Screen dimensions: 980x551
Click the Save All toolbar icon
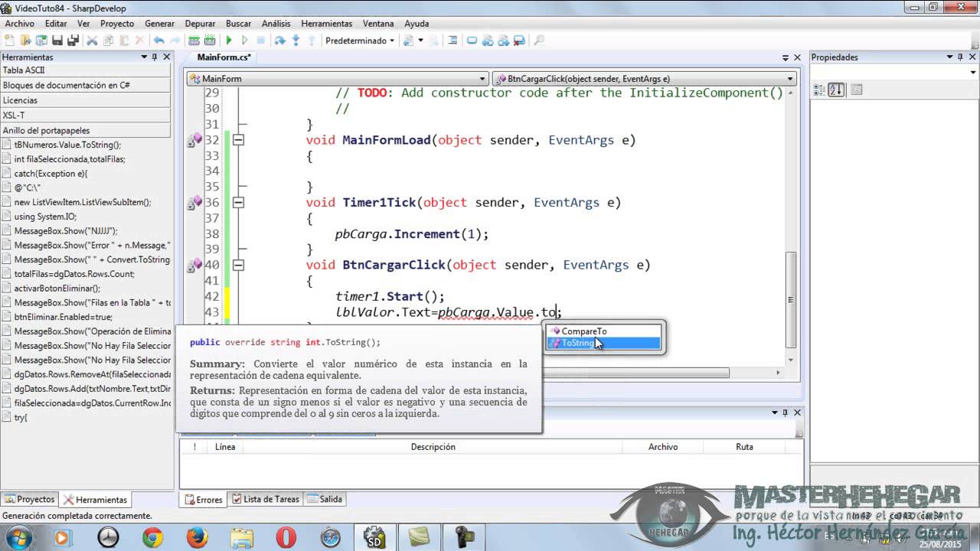point(73,41)
